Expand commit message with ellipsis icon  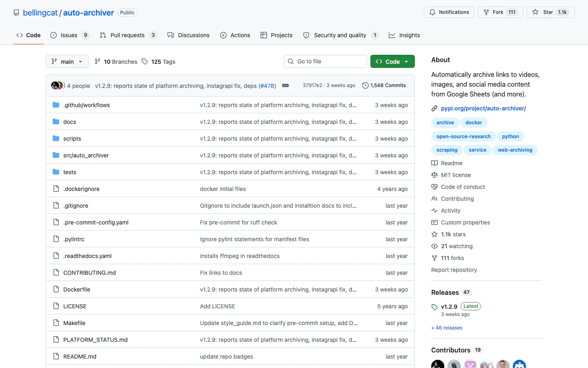click(x=285, y=85)
